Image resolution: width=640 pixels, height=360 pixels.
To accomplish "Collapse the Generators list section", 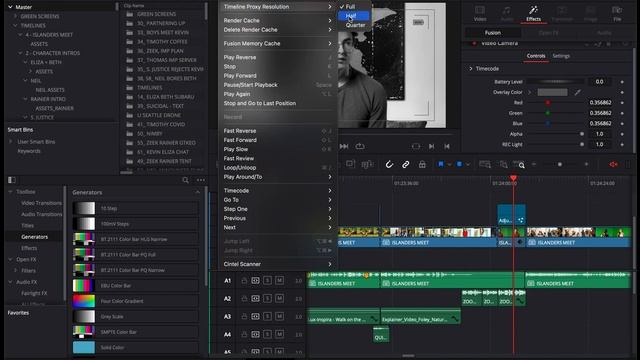I will pyautogui.click(x=198, y=192).
